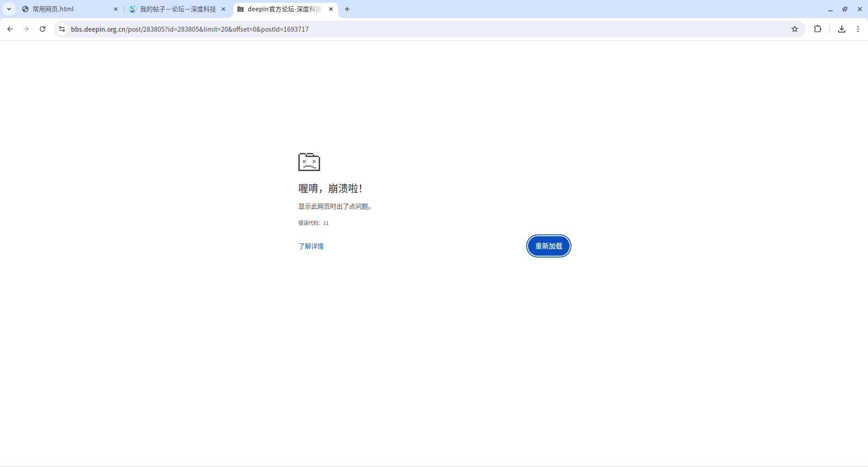Open the Downloads panel
Image resolution: width=868 pixels, height=467 pixels.
click(x=842, y=29)
